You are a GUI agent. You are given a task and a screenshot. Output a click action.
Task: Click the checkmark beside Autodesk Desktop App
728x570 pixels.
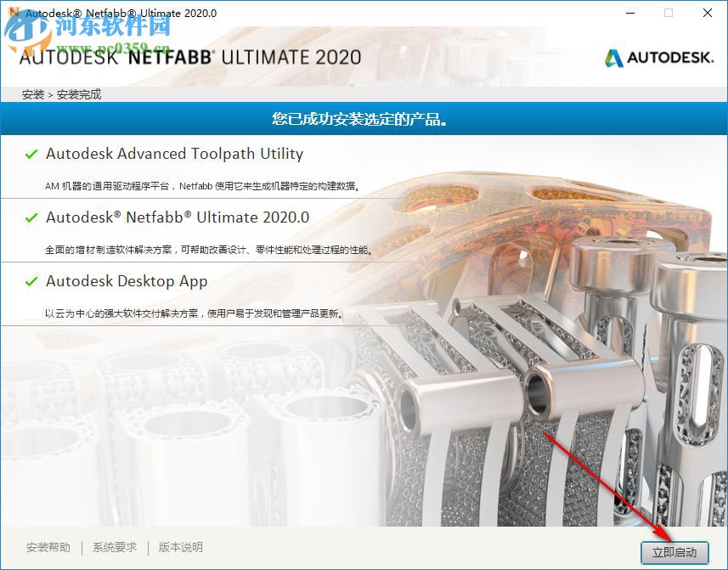(x=31, y=281)
